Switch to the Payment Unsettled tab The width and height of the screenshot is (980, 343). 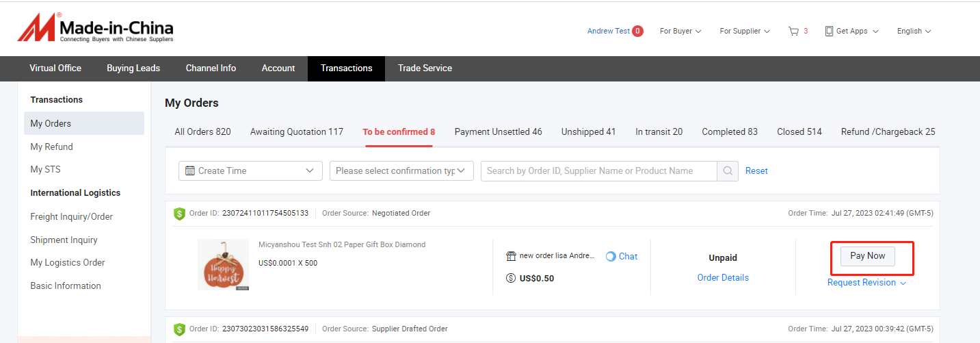pos(498,131)
